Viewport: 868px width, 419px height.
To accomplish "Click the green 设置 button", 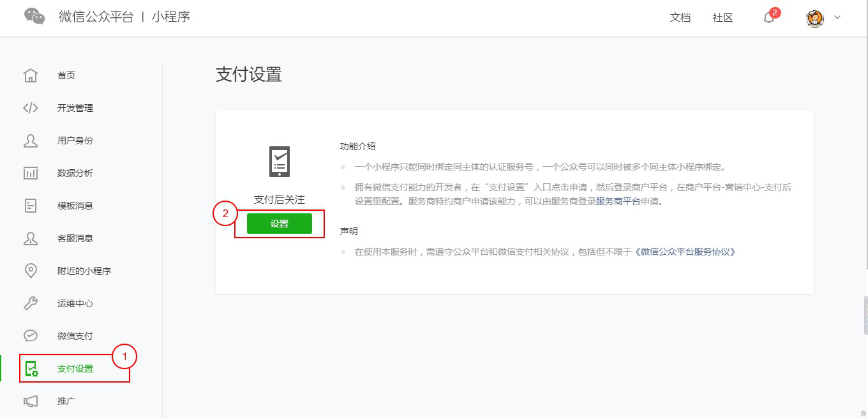I will pyautogui.click(x=280, y=224).
